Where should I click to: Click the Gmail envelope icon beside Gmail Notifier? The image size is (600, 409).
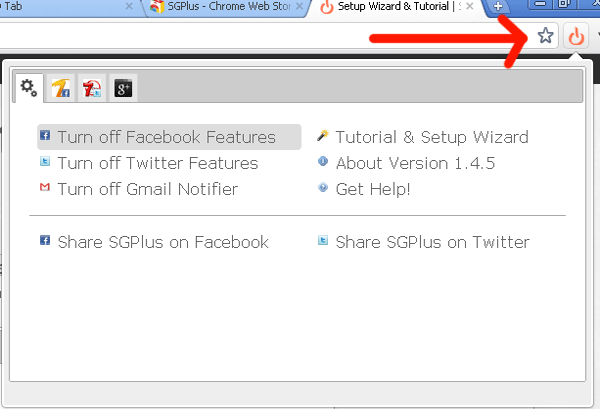tap(44, 188)
